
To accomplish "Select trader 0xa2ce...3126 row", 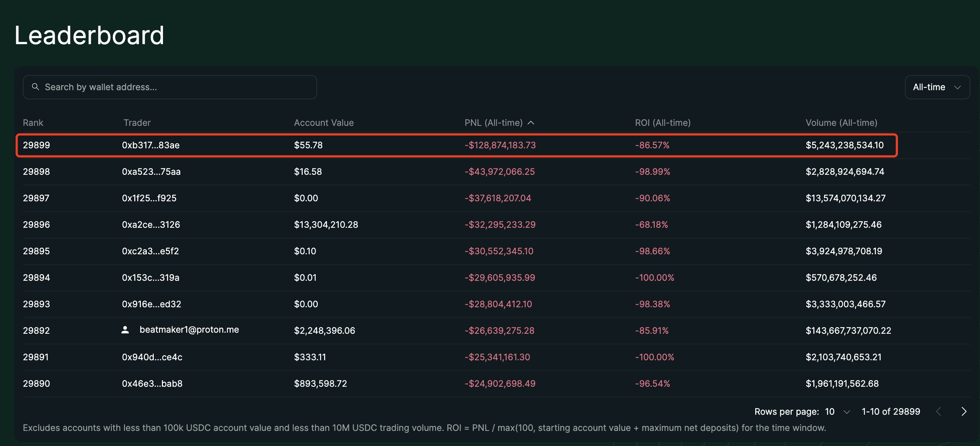I will click(x=151, y=224).
